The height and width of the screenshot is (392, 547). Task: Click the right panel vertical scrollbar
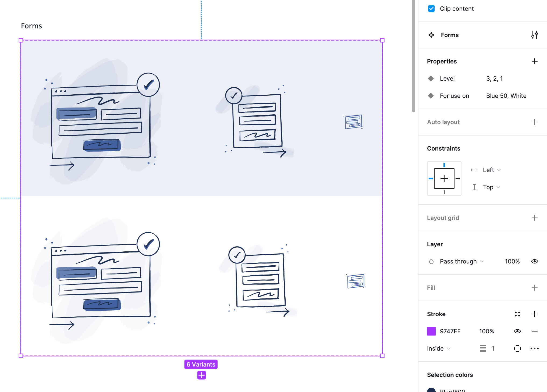[x=414, y=56]
